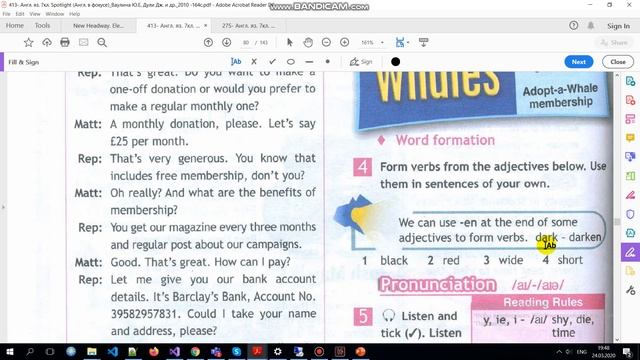Print the document using the printer icon
The height and width of the screenshot is (360, 640).
(x=65, y=42)
